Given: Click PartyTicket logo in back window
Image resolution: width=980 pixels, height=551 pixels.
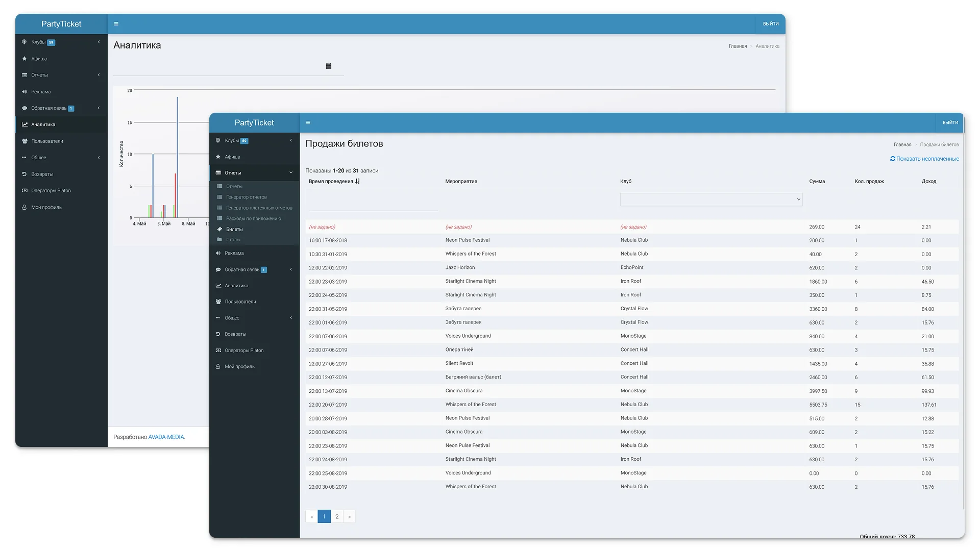Looking at the screenshot, I should tap(61, 24).
